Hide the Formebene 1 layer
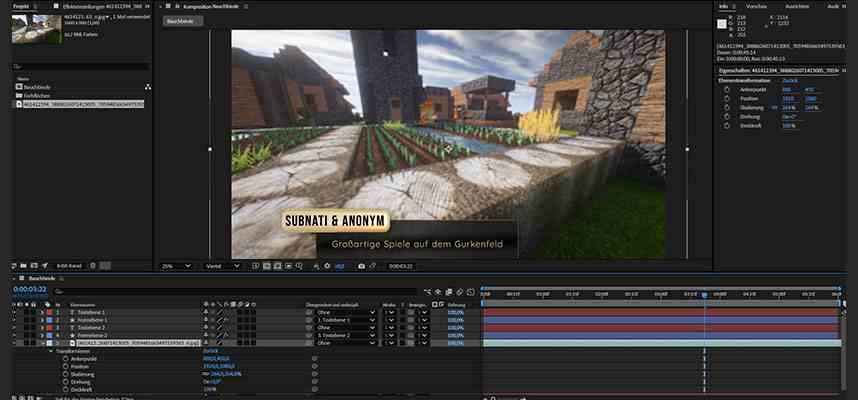 coord(15,320)
